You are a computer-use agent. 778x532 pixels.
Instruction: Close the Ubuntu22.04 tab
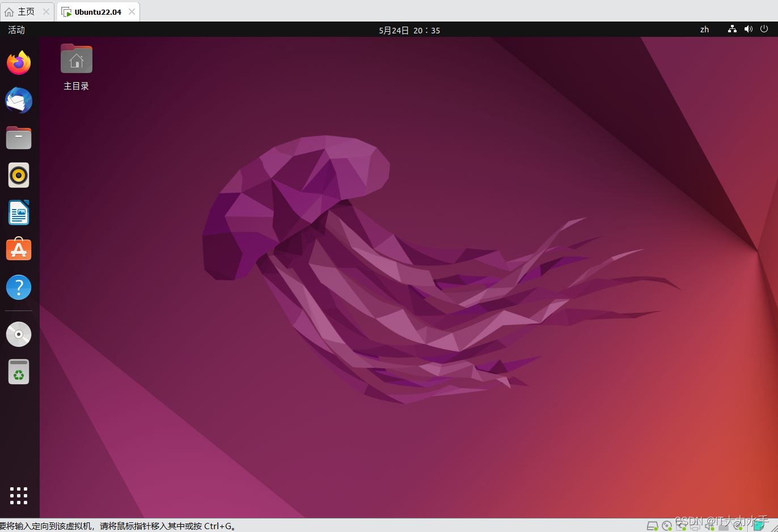coord(132,11)
